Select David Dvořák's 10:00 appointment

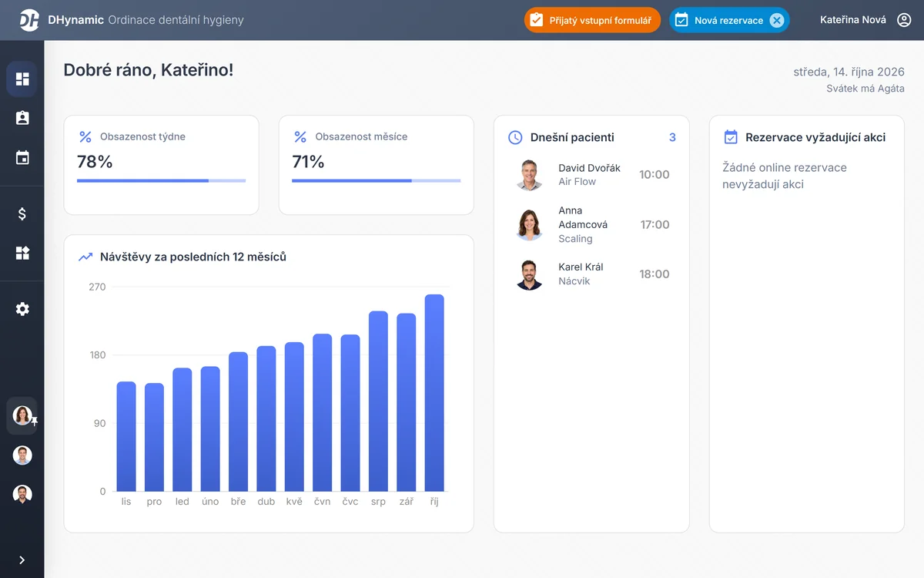tap(591, 175)
